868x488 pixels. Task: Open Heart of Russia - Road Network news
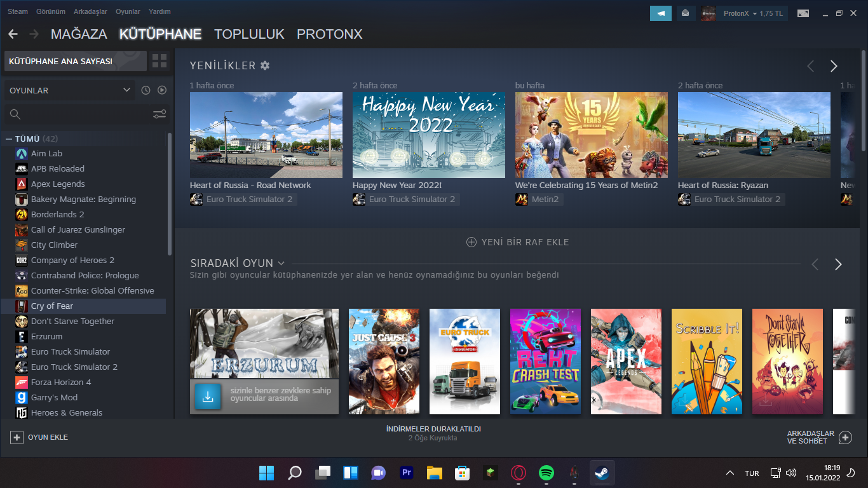[266, 135]
